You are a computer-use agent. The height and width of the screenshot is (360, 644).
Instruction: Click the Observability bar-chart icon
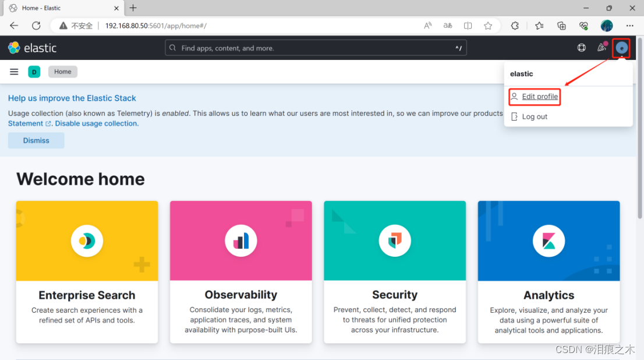tap(240, 241)
